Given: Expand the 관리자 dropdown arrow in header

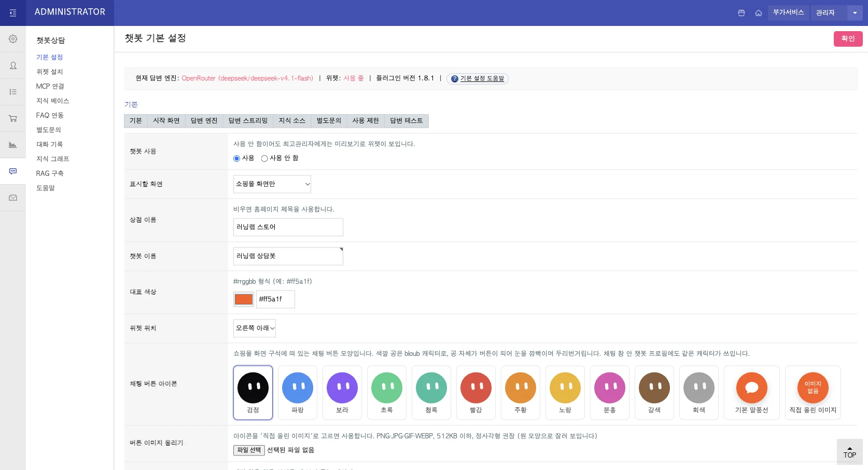Looking at the screenshot, I should (x=855, y=13).
